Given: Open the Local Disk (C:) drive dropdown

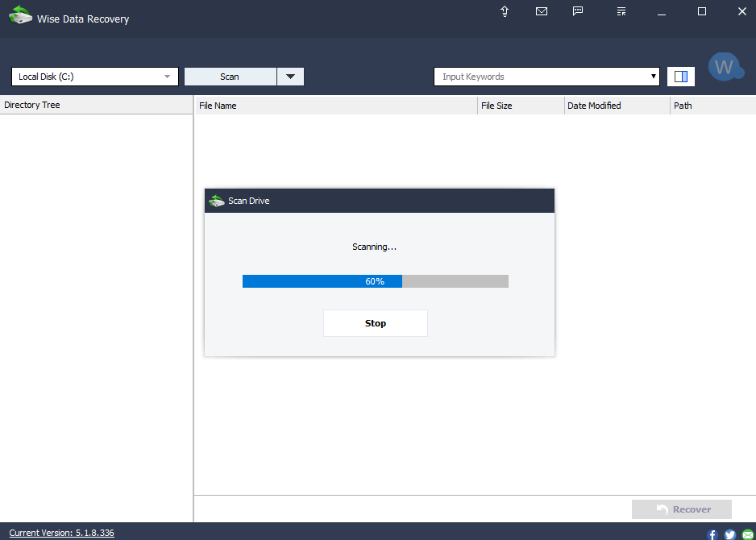Looking at the screenshot, I should click(95, 77).
